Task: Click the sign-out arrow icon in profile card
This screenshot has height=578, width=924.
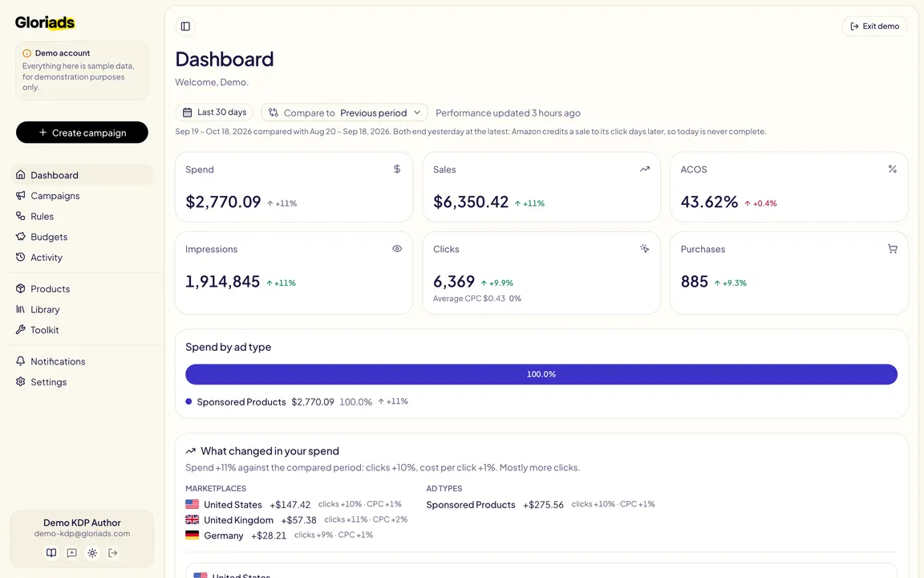Action: click(x=113, y=552)
